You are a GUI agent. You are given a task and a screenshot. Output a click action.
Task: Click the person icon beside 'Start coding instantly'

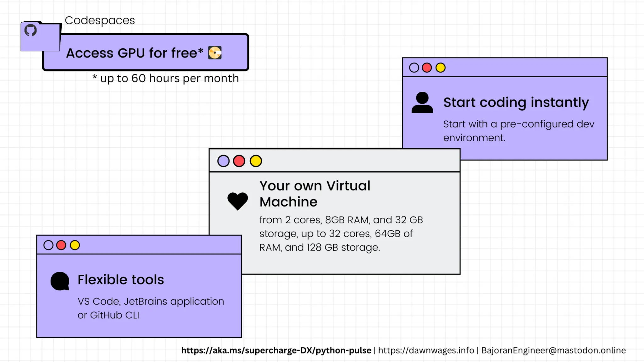[422, 102]
